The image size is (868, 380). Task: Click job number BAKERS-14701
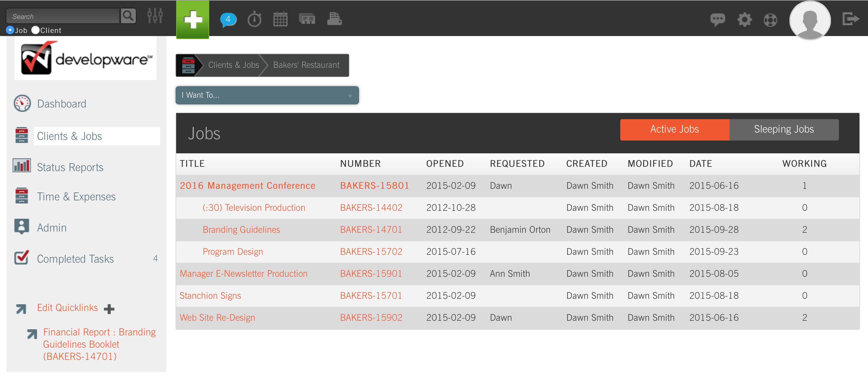pyautogui.click(x=371, y=229)
